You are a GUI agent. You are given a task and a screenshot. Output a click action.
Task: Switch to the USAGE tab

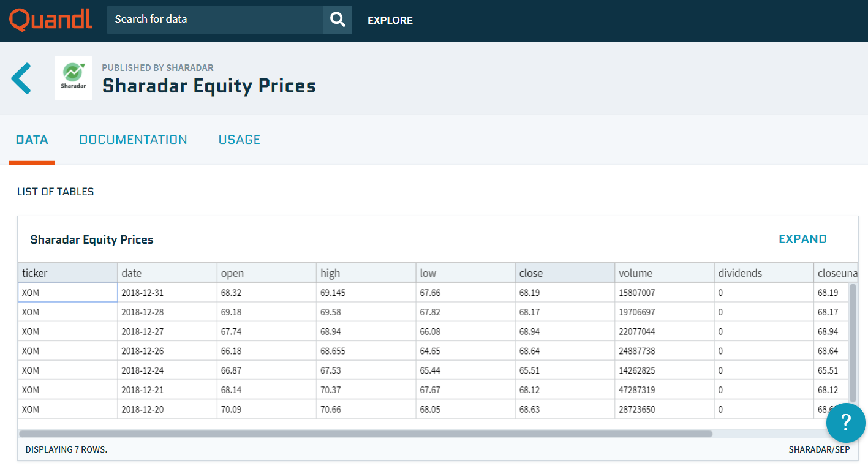click(240, 140)
